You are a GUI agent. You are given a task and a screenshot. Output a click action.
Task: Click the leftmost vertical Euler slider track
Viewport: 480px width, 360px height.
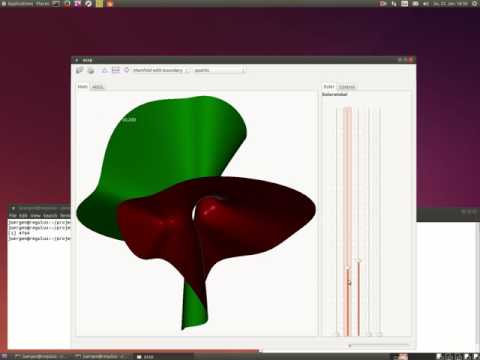click(337, 221)
